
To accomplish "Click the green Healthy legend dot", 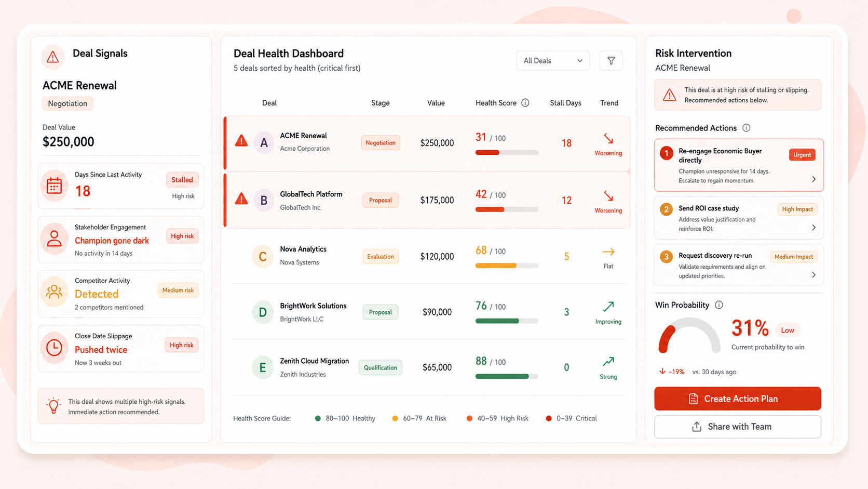I will tap(318, 418).
